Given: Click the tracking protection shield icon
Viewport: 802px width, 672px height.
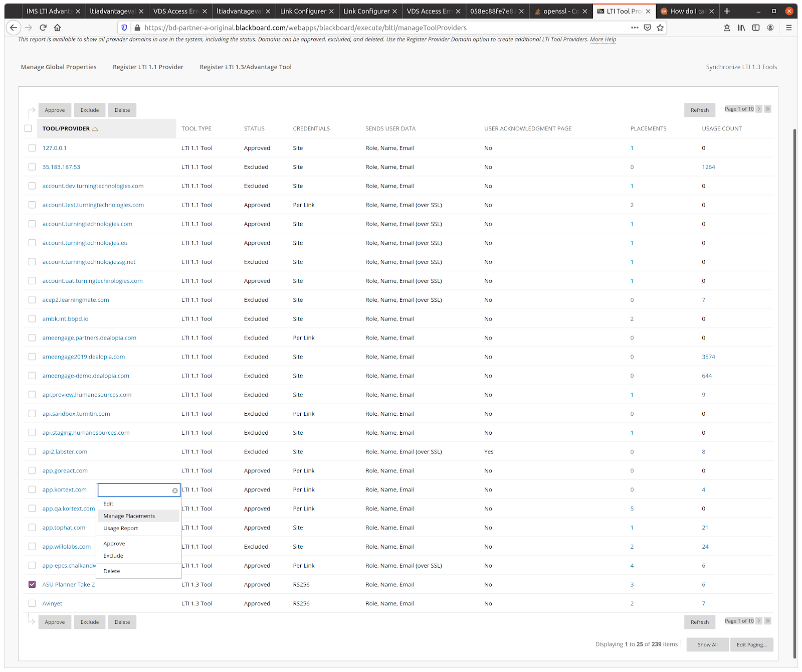Looking at the screenshot, I should click(125, 28).
